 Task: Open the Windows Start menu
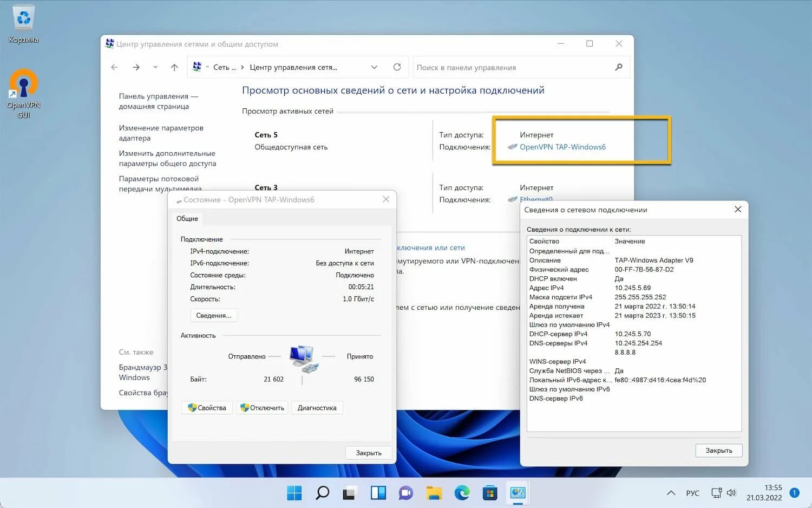[294, 493]
